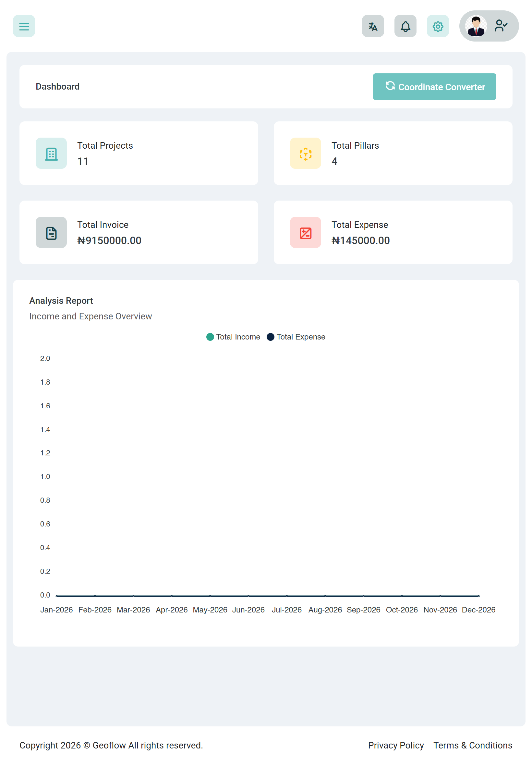
Task: Select the Total Invoice amount ₦9150000.00
Action: point(109,241)
